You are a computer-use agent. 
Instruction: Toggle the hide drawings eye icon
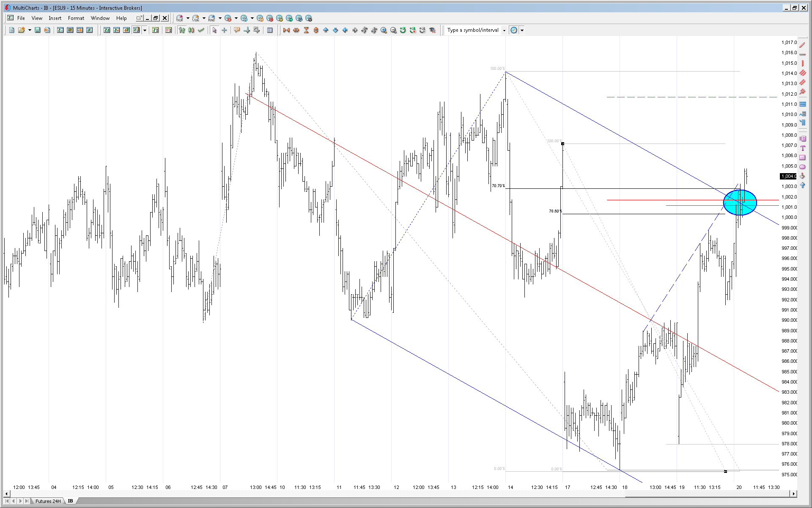click(432, 30)
